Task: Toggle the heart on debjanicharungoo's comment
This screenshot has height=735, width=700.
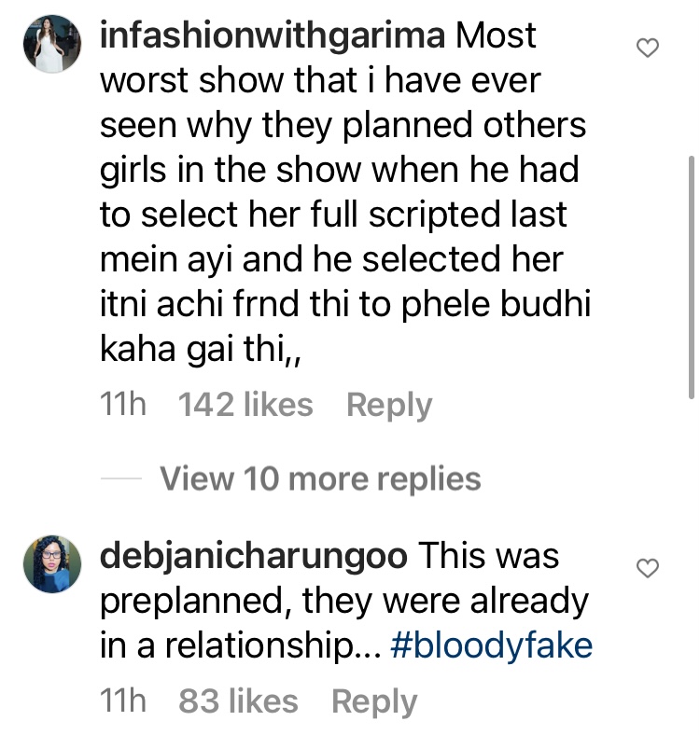Action: tap(647, 568)
